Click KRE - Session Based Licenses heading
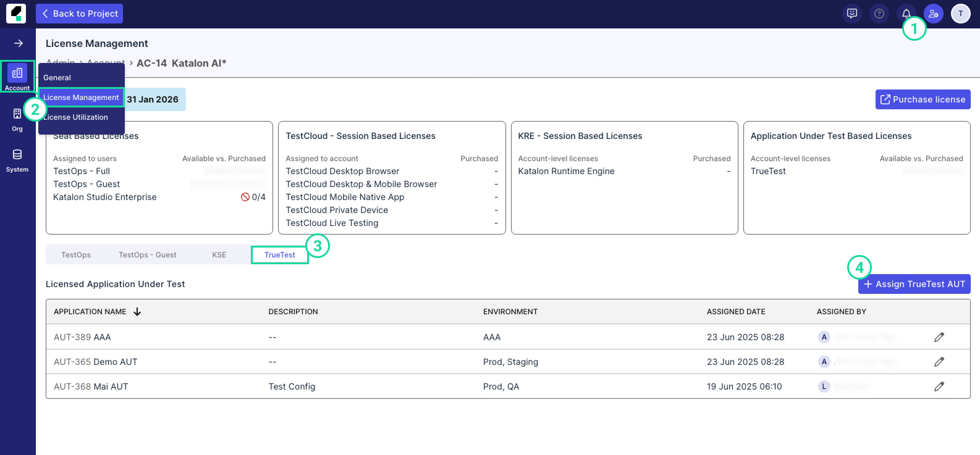Screen dimensions: 980x455 tap(580, 136)
